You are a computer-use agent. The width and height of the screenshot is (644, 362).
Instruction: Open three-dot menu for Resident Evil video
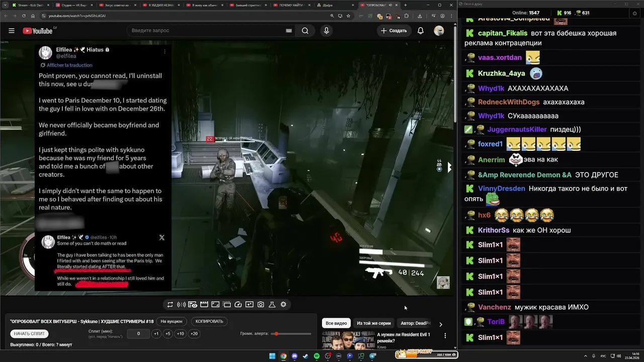(x=445, y=335)
